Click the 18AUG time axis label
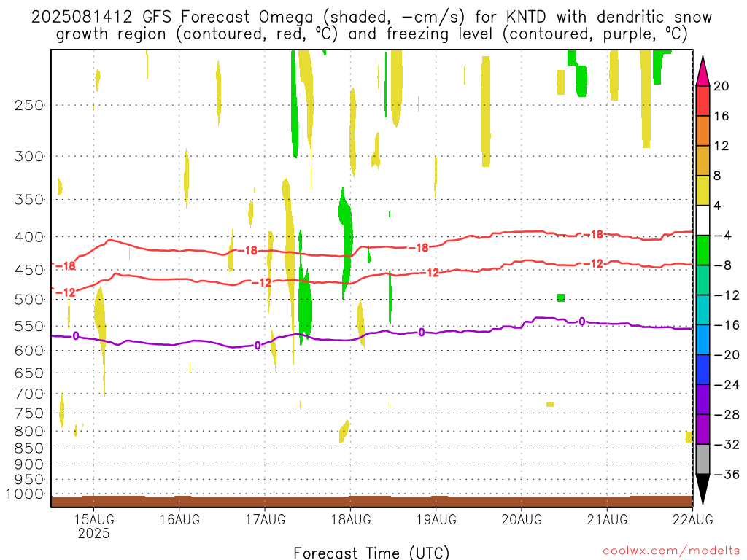Image resolution: width=747 pixels, height=560 pixels. click(351, 519)
